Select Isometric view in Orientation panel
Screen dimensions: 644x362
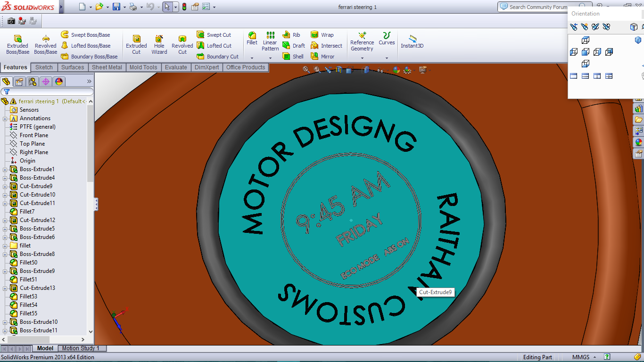pos(638,40)
